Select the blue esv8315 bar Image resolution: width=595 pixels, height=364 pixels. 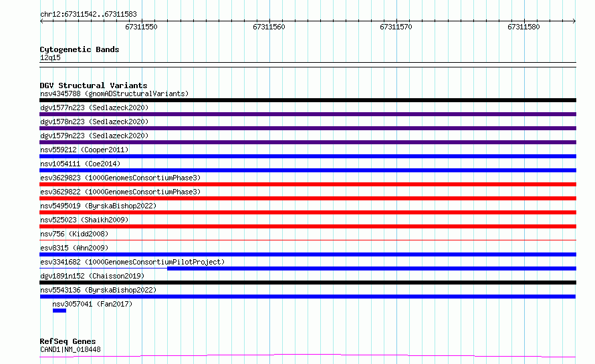[x=308, y=254]
